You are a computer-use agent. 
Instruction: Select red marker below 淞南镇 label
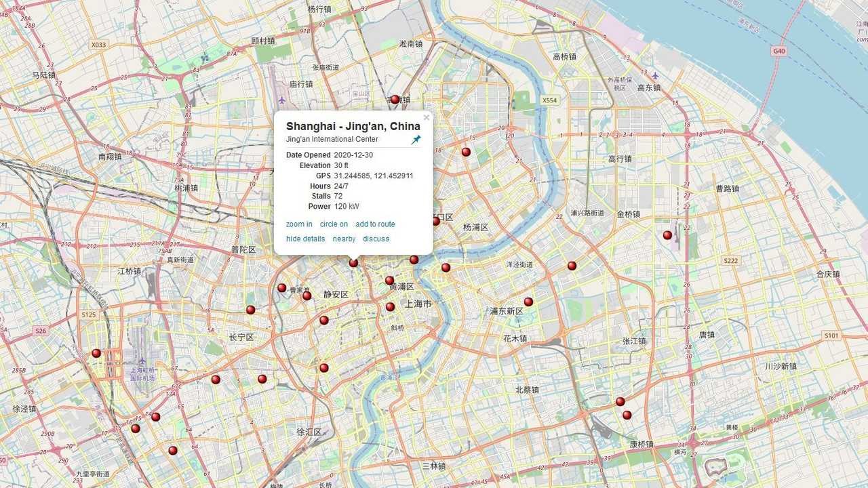[x=395, y=100]
